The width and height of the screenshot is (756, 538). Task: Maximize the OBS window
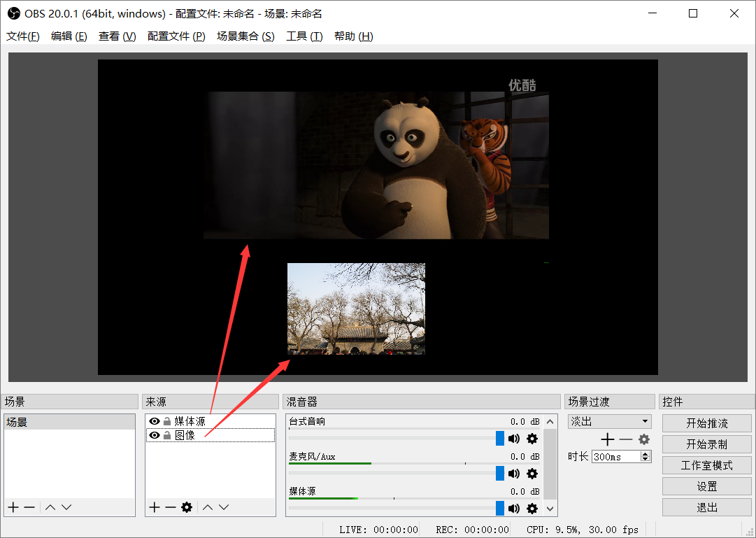click(x=693, y=13)
